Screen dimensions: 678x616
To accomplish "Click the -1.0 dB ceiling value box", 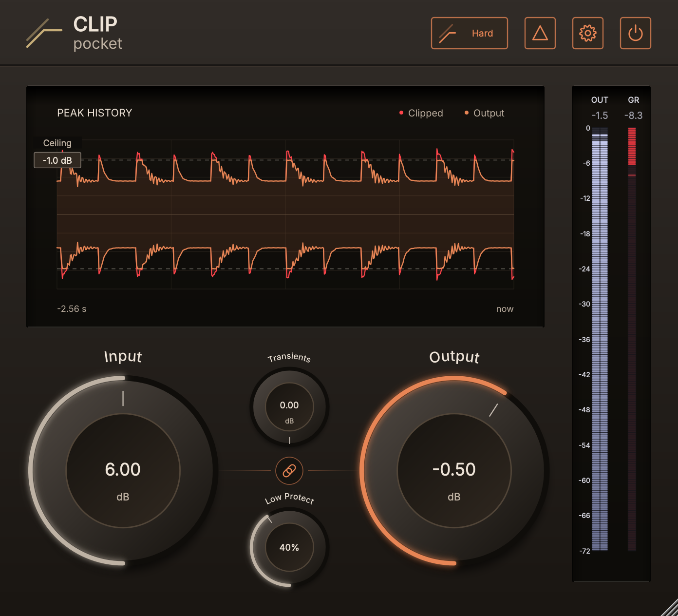I will pyautogui.click(x=57, y=160).
